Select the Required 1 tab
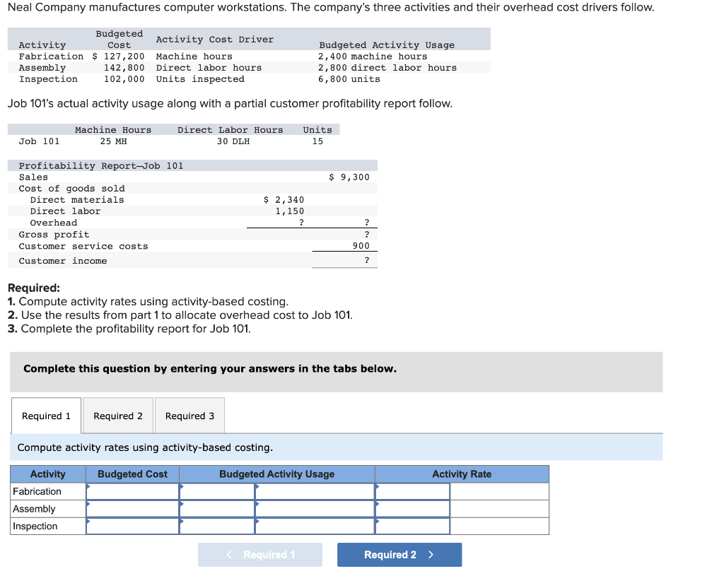Image resolution: width=724 pixels, height=588 pixels. pyautogui.click(x=45, y=416)
